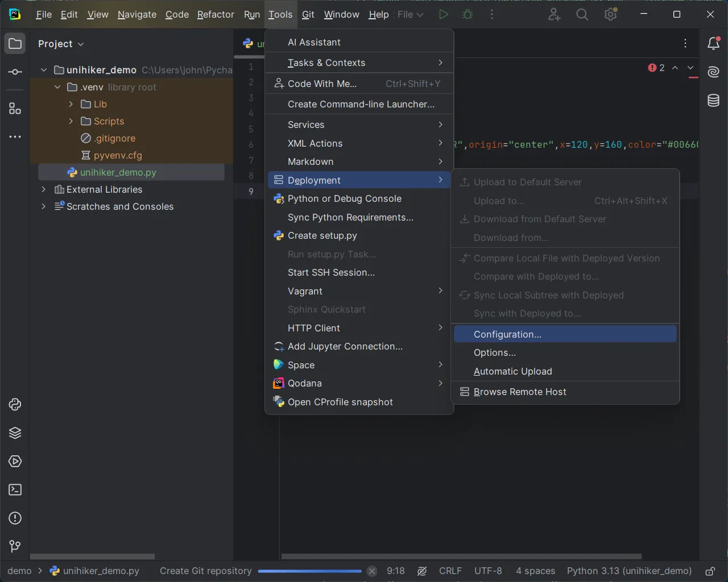Open the Database tool window icon
The image size is (728, 582).
pos(713,101)
